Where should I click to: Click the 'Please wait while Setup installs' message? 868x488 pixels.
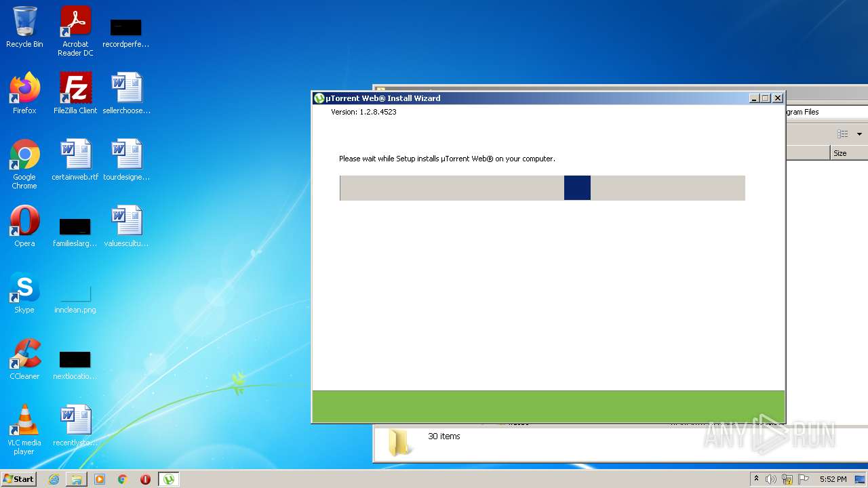pos(447,159)
